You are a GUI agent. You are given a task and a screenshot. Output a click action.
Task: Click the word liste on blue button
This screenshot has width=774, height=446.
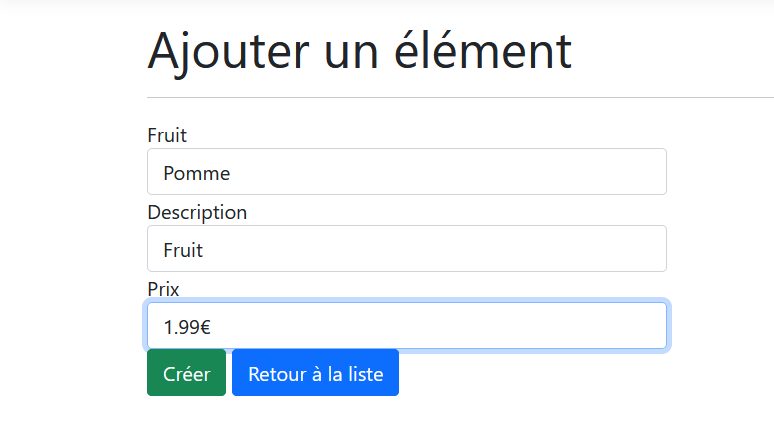coord(364,374)
